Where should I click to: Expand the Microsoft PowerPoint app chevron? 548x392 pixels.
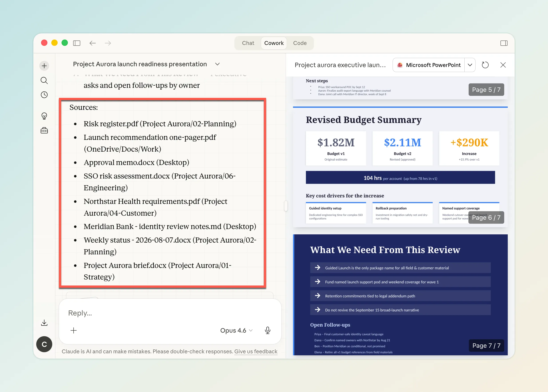pos(470,65)
